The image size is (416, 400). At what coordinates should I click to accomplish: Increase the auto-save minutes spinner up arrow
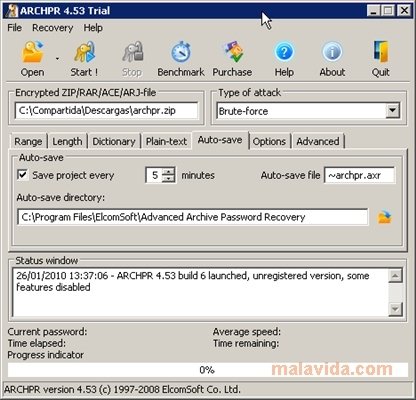[169, 171]
